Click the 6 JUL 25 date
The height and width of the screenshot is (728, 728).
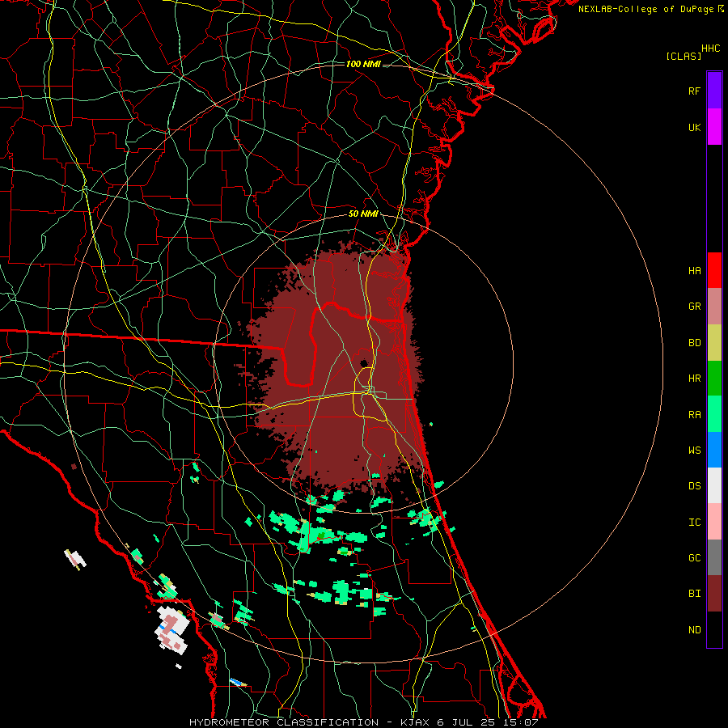[467, 722]
